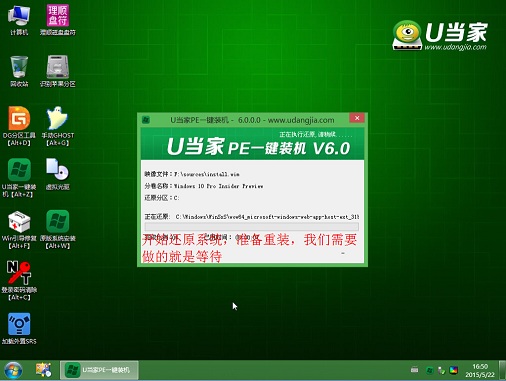Open the taskbar clock showing 16:50
Image resolution: width=506 pixels, height=381 pixels.
click(x=480, y=370)
